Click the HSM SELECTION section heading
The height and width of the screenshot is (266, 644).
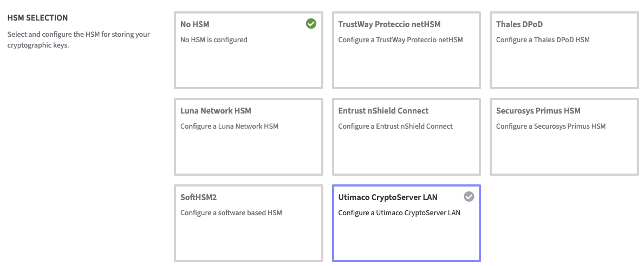[x=37, y=18]
